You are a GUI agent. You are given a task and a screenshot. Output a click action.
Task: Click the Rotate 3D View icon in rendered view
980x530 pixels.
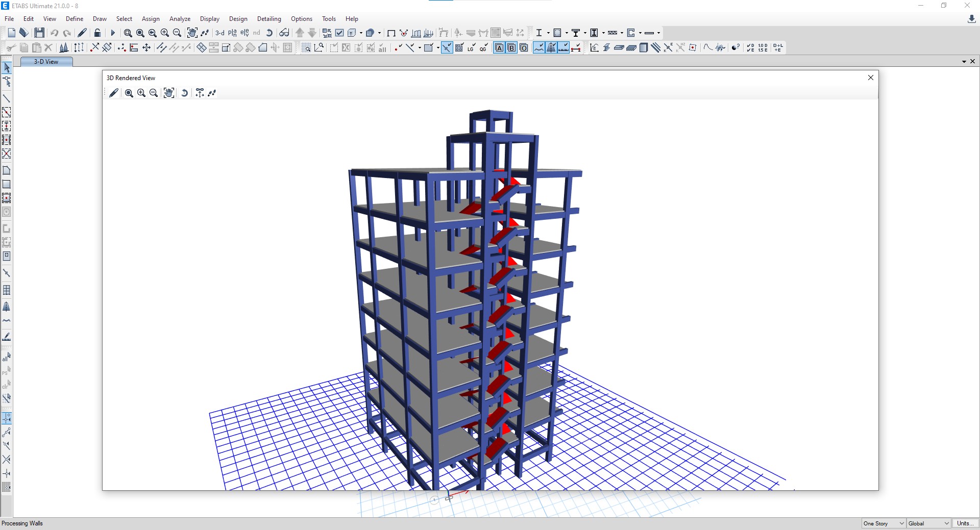(185, 93)
